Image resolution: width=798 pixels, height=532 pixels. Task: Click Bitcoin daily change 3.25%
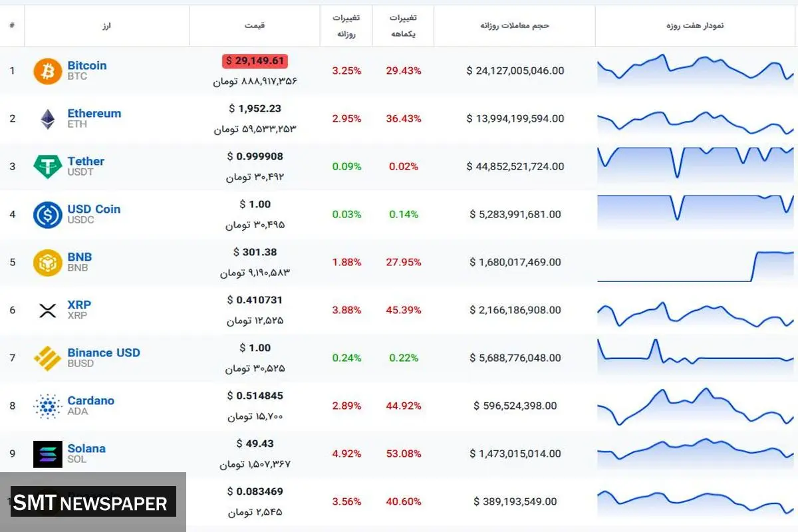pos(346,70)
